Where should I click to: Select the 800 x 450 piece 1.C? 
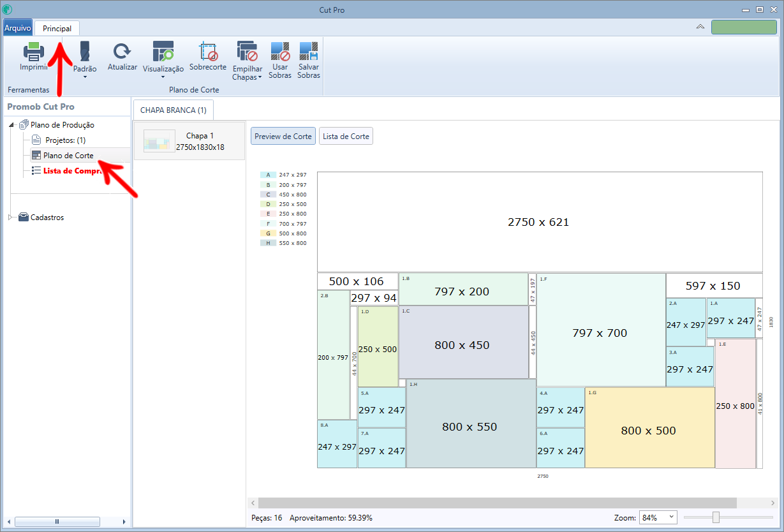click(464, 343)
